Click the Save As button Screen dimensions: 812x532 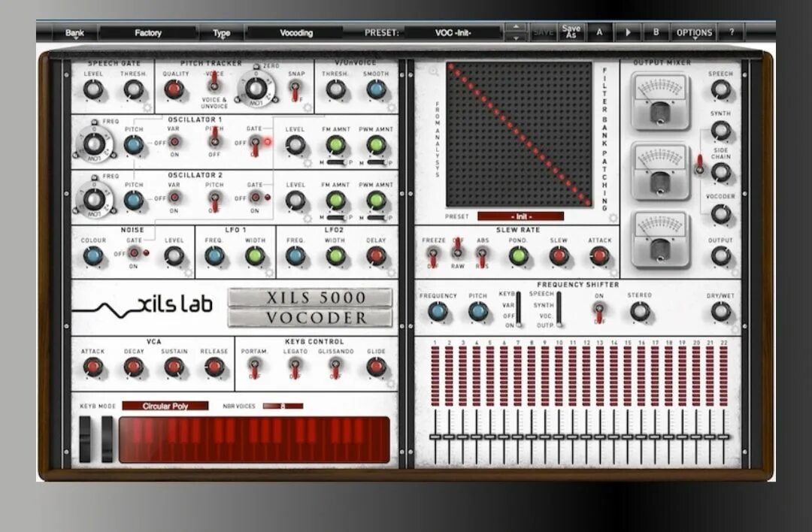tap(571, 32)
